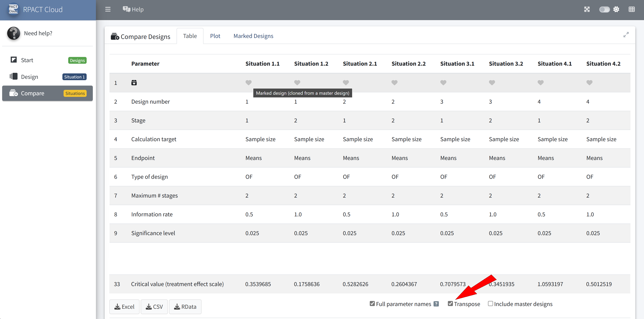Uncheck the Transpose checkbox
The width and height of the screenshot is (644, 319).
pyautogui.click(x=450, y=304)
